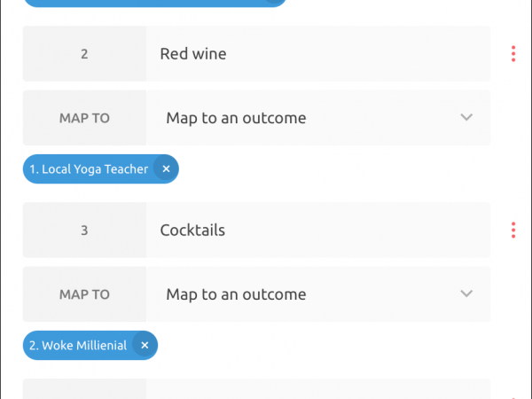The height and width of the screenshot is (399, 532).
Task: Remove the Local Yoga Teacher tag
Action: (166, 168)
